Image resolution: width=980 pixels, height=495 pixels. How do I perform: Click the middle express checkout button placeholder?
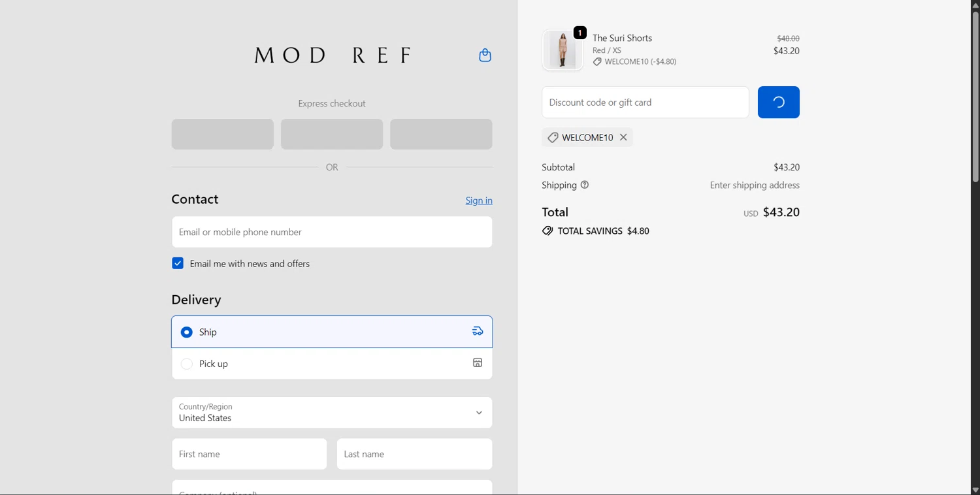[x=332, y=134]
